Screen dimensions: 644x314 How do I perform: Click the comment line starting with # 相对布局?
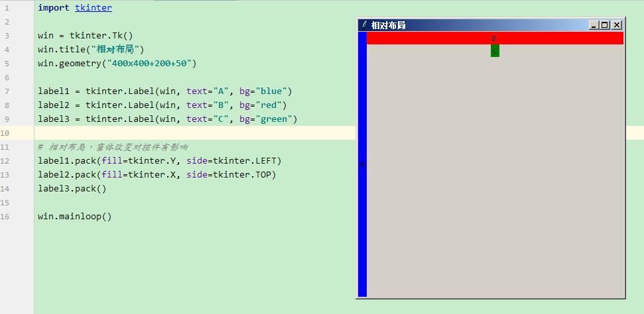point(113,147)
